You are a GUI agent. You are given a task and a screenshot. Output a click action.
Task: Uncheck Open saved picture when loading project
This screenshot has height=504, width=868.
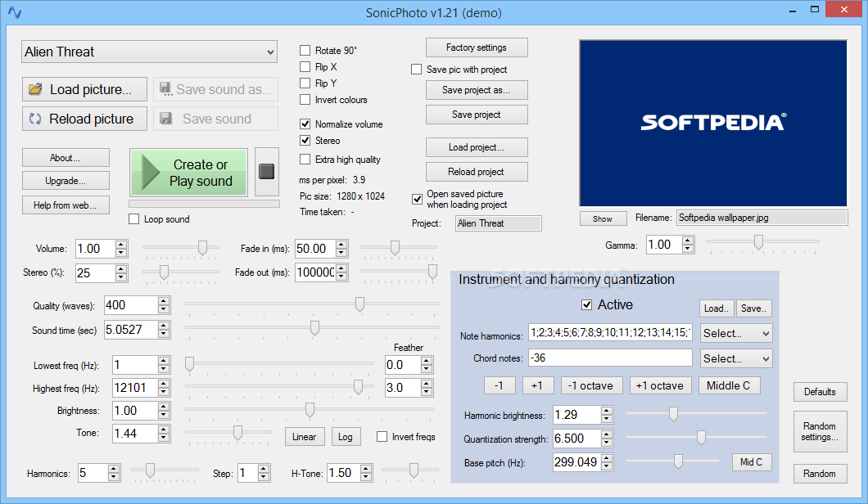coord(418,199)
